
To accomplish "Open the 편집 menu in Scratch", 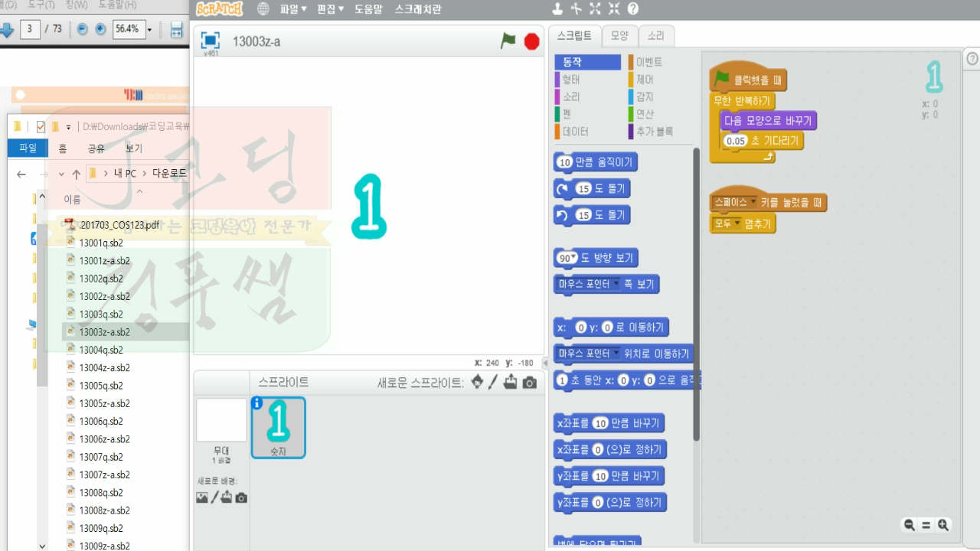I will coord(332,9).
